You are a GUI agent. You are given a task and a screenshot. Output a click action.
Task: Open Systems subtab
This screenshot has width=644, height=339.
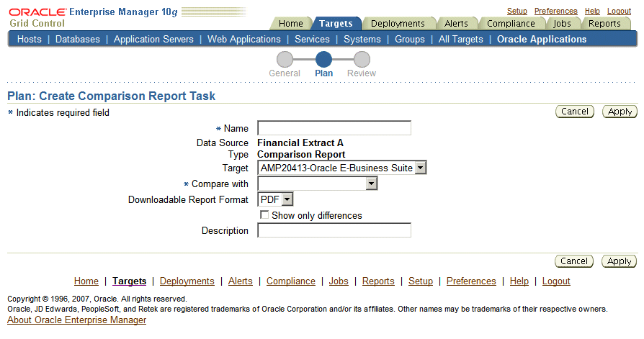(x=362, y=40)
